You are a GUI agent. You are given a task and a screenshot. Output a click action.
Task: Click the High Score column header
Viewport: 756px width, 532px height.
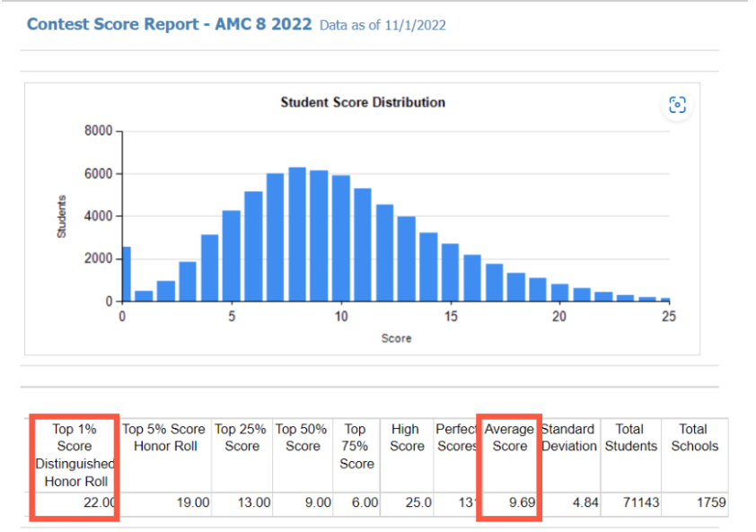coord(407,437)
